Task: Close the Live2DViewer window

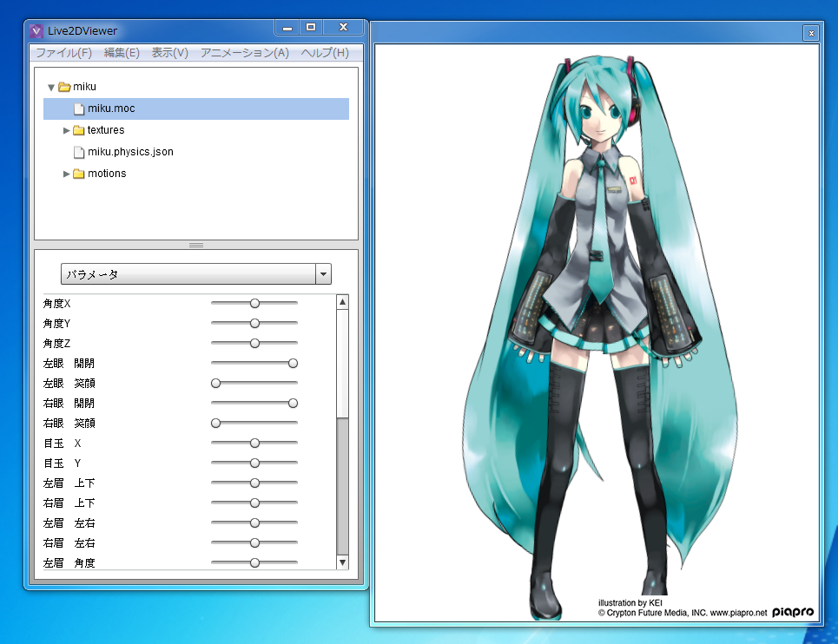Action: 344,27
